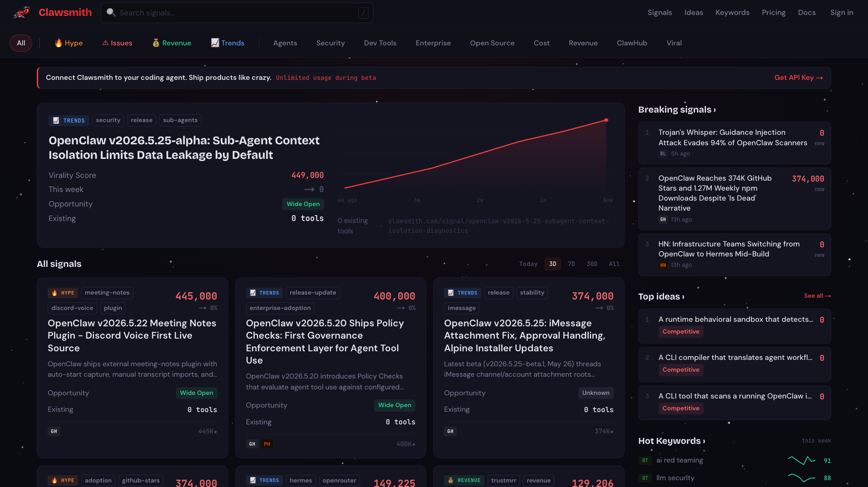Click the sparkline chart for ai red teaming
Viewport: 868px width, 487px height.
(x=802, y=460)
